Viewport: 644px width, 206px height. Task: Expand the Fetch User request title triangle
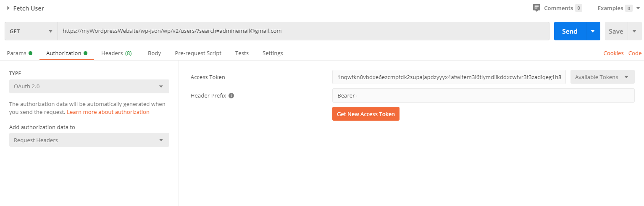point(8,8)
